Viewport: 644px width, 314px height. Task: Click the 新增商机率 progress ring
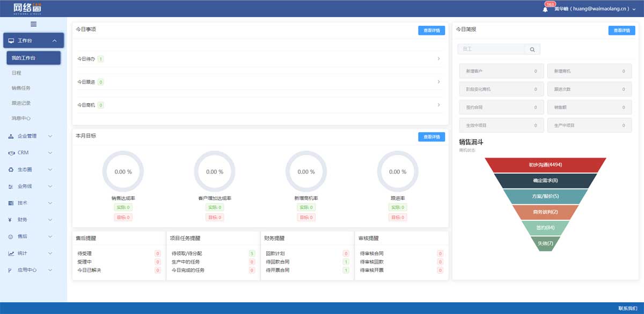(306, 171)
